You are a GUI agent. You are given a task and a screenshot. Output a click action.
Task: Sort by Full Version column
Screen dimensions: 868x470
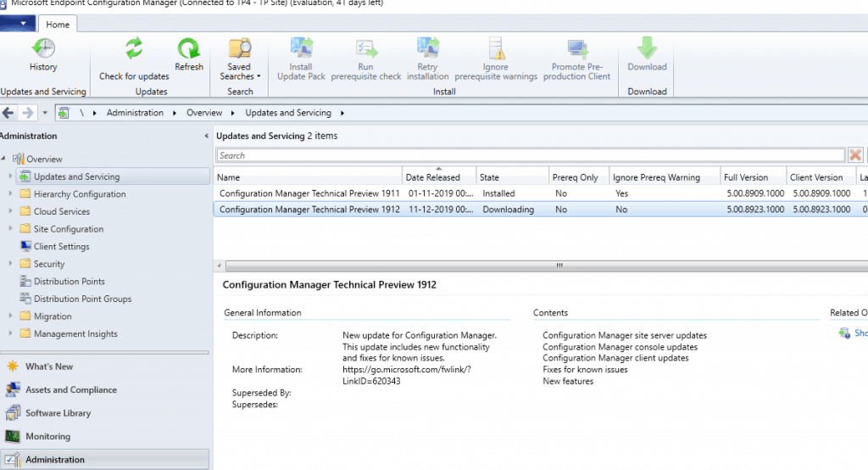(754, 177)
